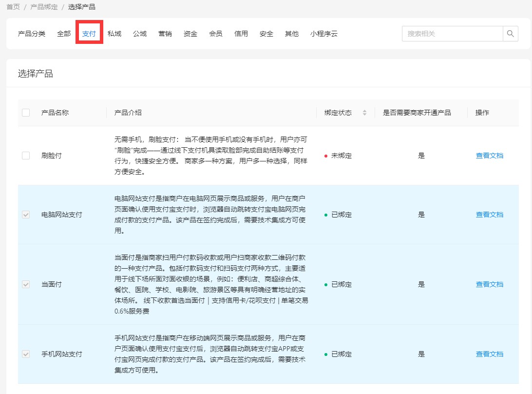Screen dimensions: 532x394
Task: Click the search magnifier icon
Action: pyautogui.click(x=510, y=34)
